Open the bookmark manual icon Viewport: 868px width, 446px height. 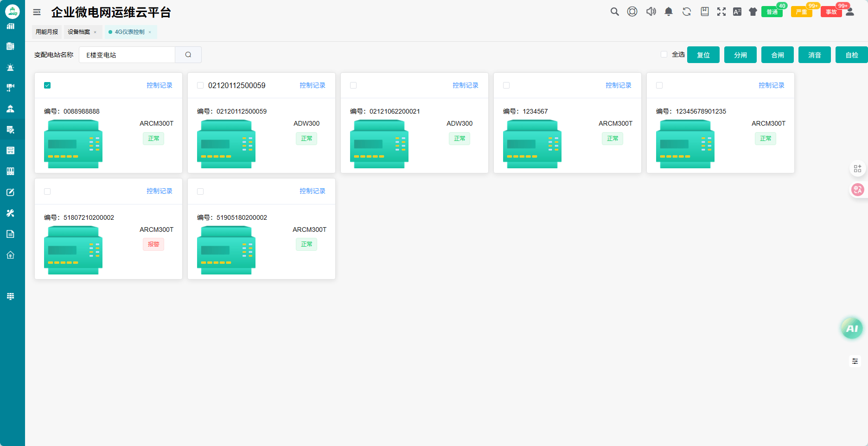tap(705, 12)
